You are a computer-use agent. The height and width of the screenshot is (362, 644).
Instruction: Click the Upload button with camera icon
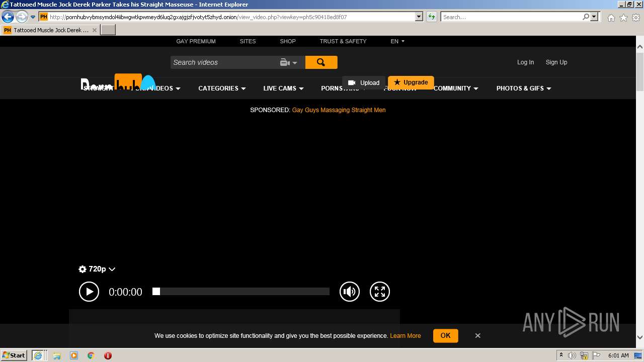click(364, 82)
